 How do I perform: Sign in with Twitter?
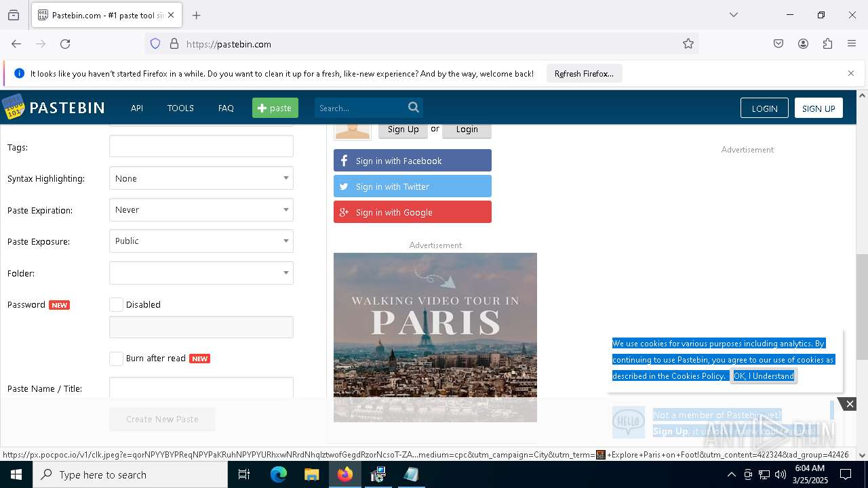[x=412, y=186]
